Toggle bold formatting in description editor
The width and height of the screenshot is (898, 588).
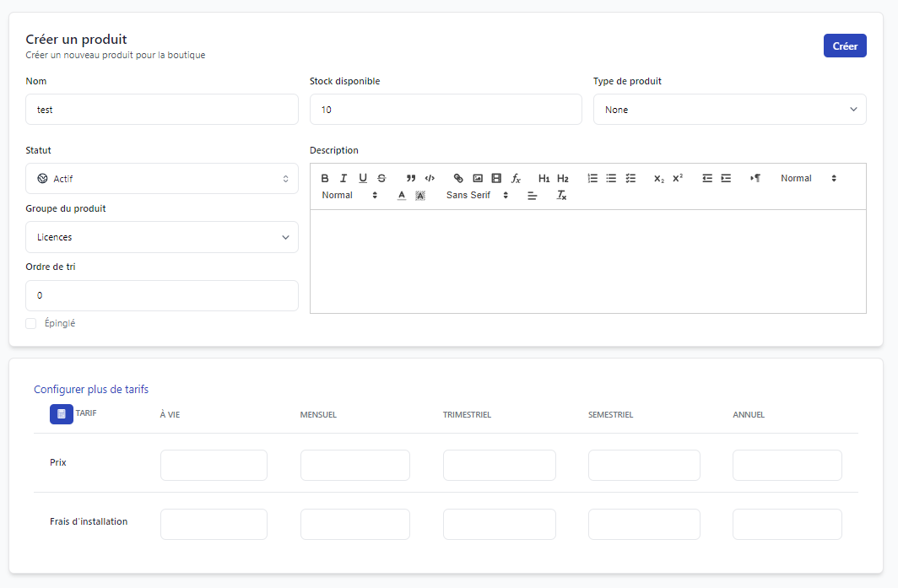click(x=325, y=178)
